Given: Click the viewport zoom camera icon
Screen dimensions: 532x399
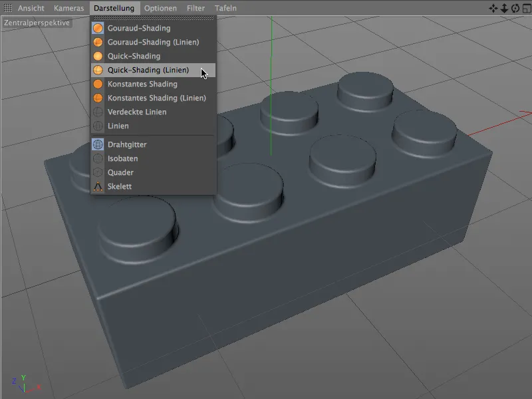Looking at the screenshot, I should point(504,8).
